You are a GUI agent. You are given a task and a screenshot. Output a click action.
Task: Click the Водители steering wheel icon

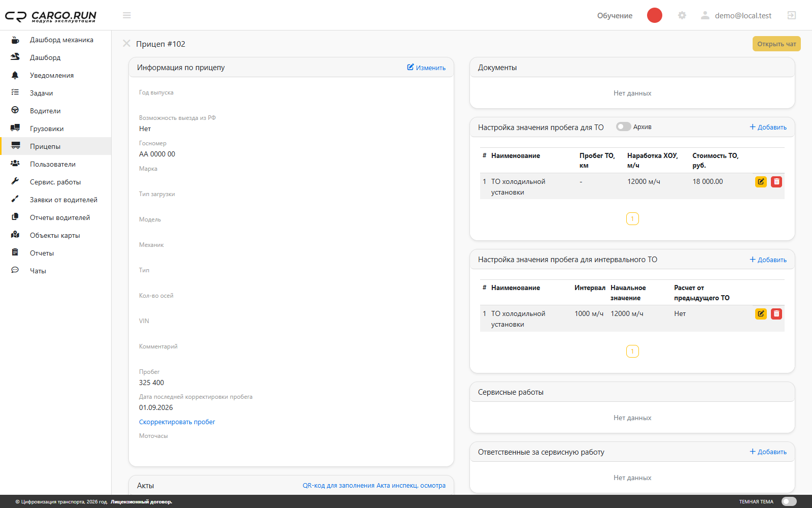[x=15, y=110]
